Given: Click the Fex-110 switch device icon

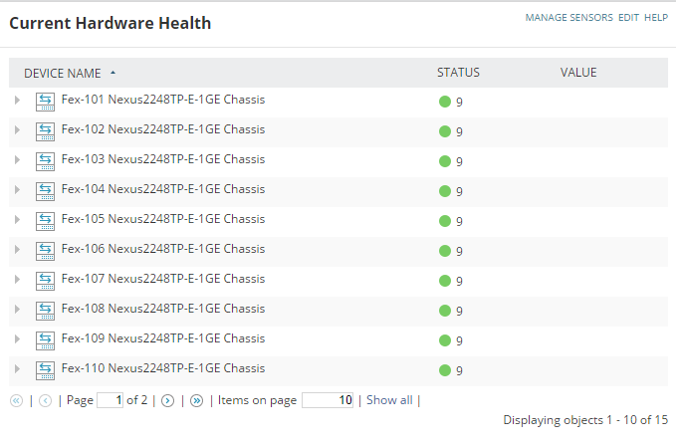Looking at the screenshot, I should [x=45, y=371].
